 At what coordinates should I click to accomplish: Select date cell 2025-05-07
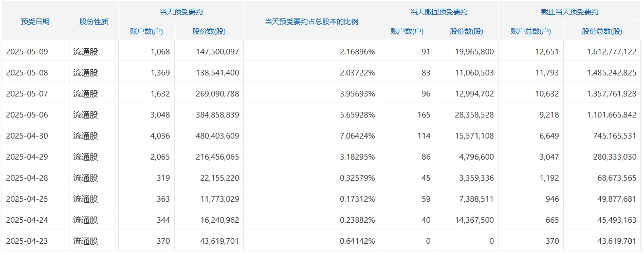coord(27,94)
